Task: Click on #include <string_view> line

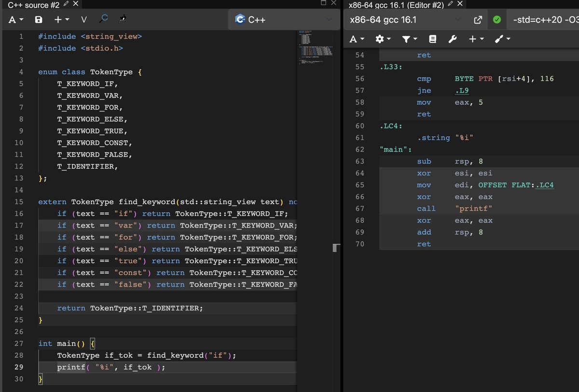Action: 90,37
